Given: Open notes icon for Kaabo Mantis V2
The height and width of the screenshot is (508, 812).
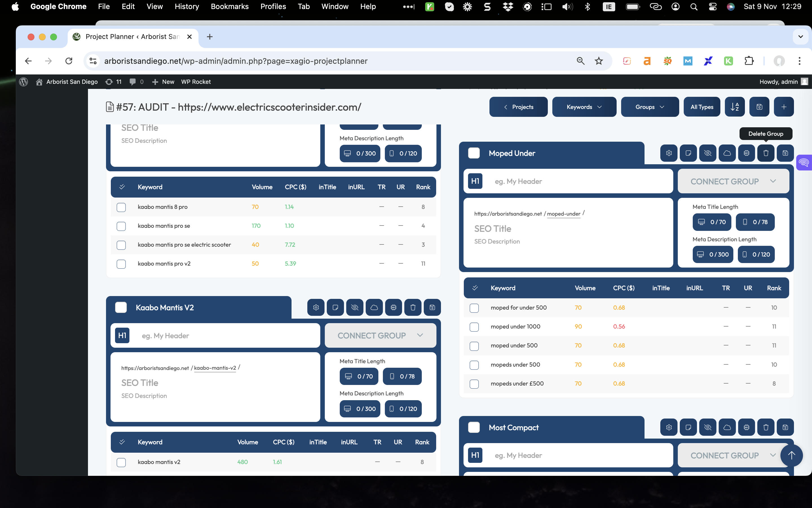Looking at the screenshot, I should [335, 307].
